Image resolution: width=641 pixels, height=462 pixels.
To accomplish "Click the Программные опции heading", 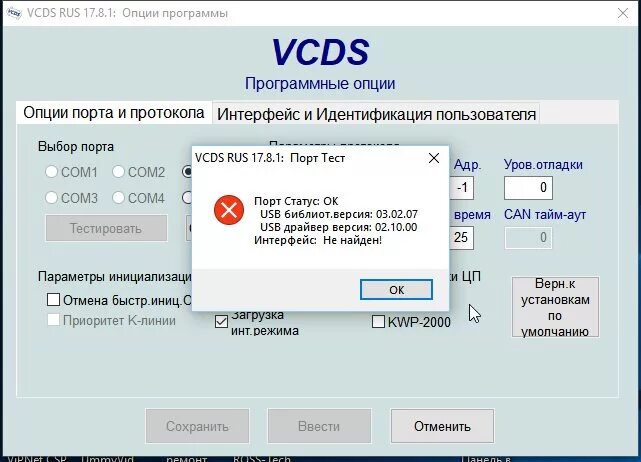I will point(320,83).
